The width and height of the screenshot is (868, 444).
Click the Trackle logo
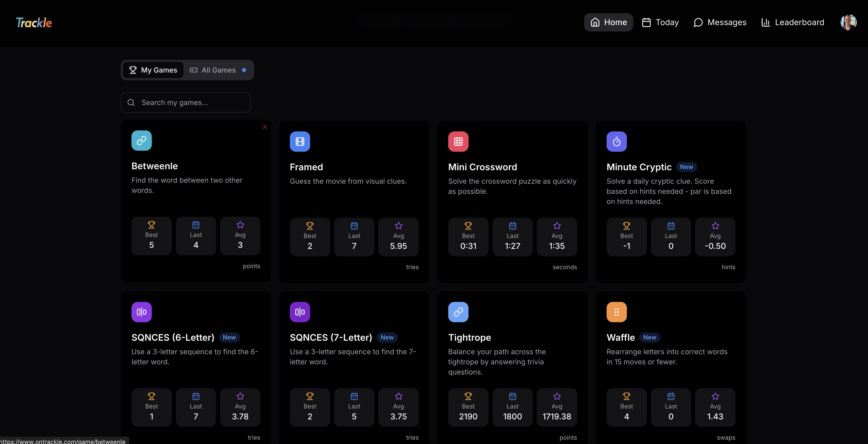[34, 23]
